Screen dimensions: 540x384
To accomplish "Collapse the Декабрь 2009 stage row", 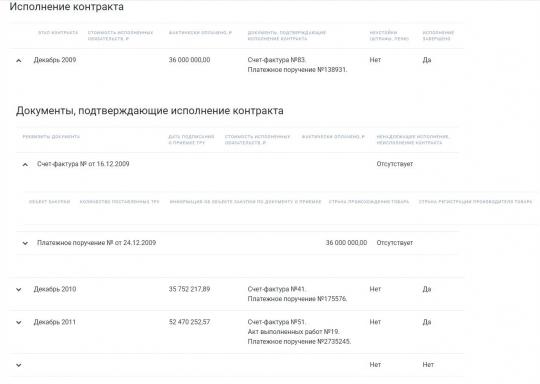I will [19, 61].
